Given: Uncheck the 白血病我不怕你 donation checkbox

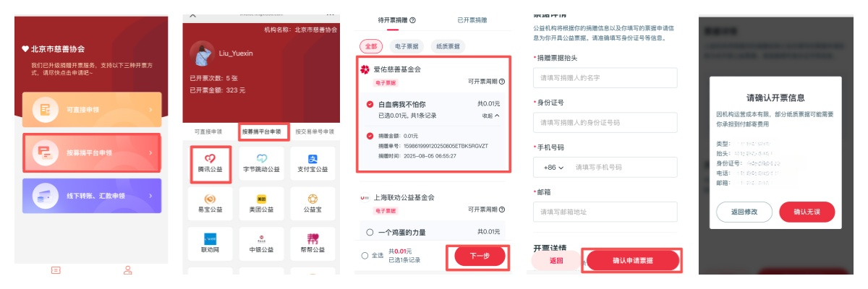Looking at the screenshot, I should click(370, 104).
